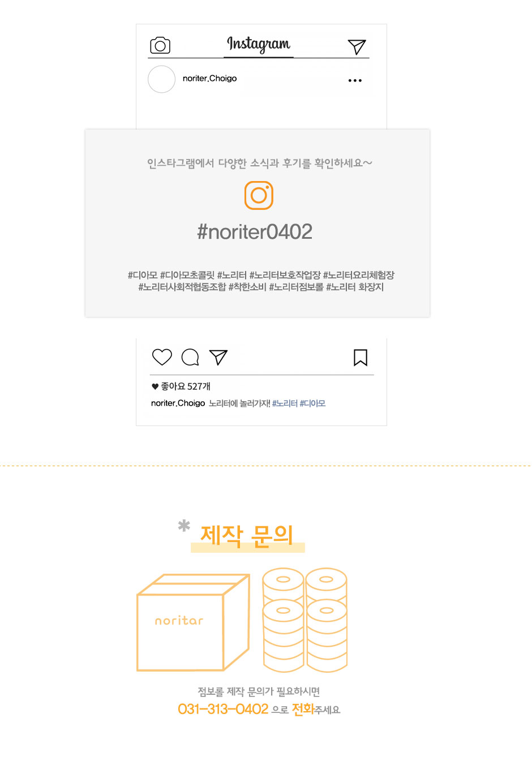Open comments with speech bubble icon
The image size is (532, 774).
coord(190,357)
